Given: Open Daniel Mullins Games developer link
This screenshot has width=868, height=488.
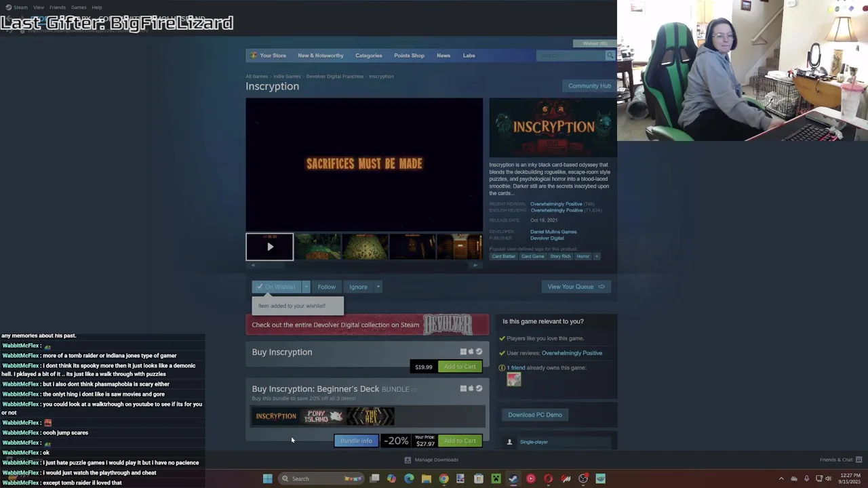Looking at the screenshot, I should 553,232.
